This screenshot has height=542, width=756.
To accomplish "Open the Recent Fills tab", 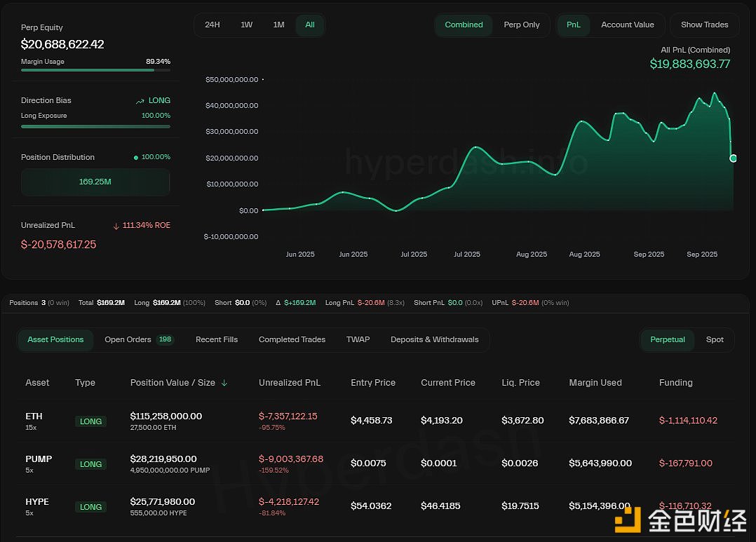I will pos(217,339).
